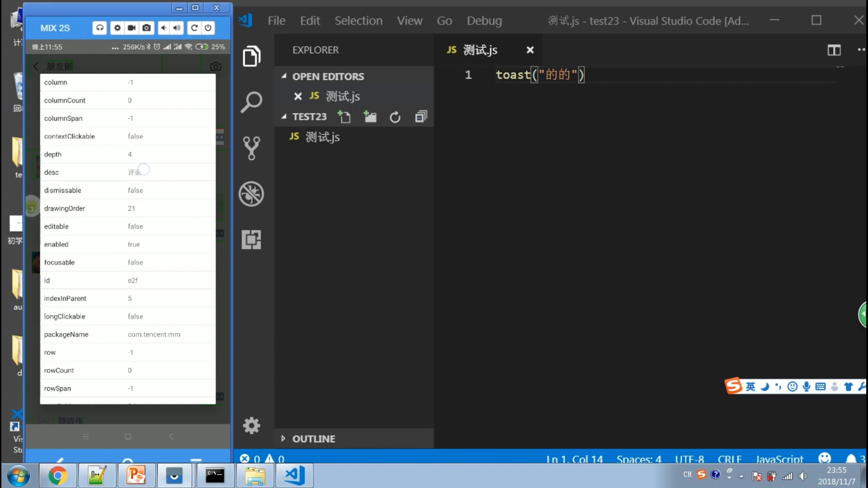The image size is (868, 488).
Task: Collapse the OPEN EDITORS section
Action: point(284,76)
